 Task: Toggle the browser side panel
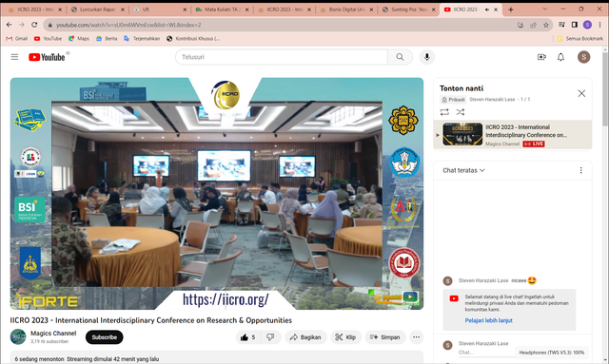tap(575, 25)
